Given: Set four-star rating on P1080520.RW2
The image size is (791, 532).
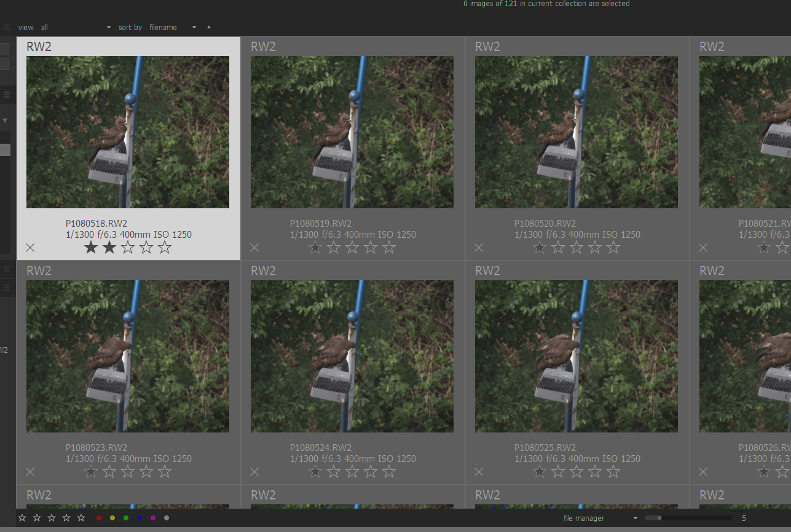Looking at the screenshot, I should tap(595, 248).
